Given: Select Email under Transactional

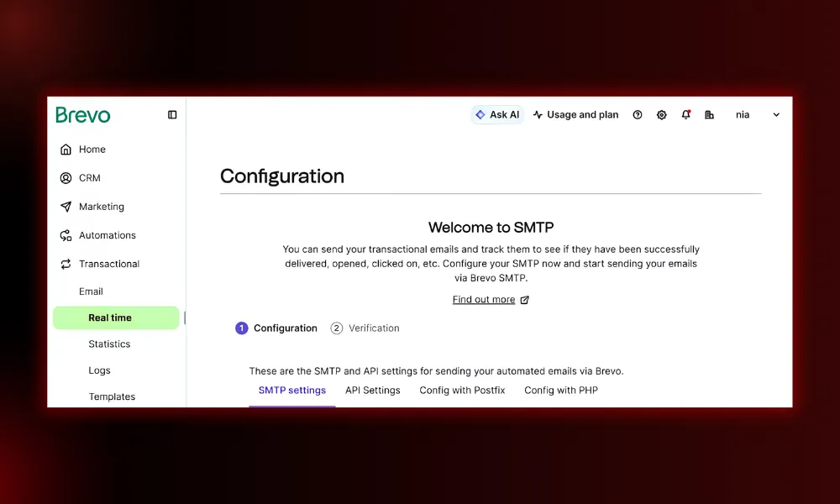Looking at the screenshot, I should click(91, 291).
